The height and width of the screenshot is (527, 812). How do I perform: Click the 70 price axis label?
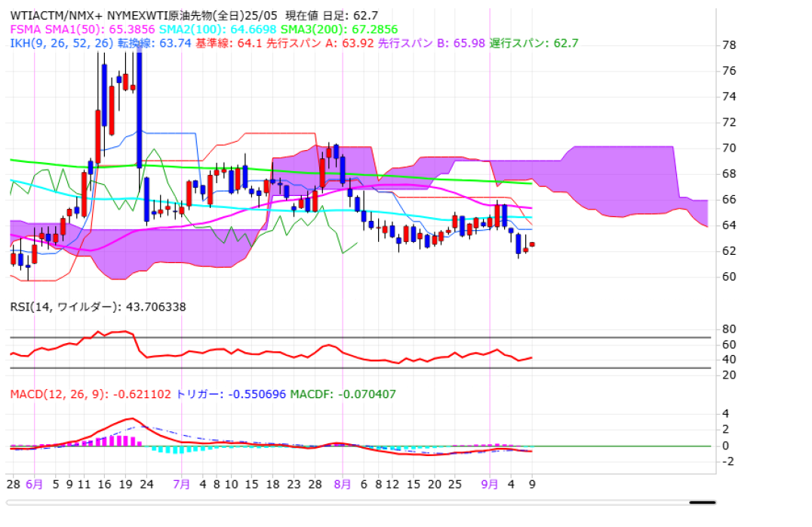pyautogui.click(x=729, y=149)
